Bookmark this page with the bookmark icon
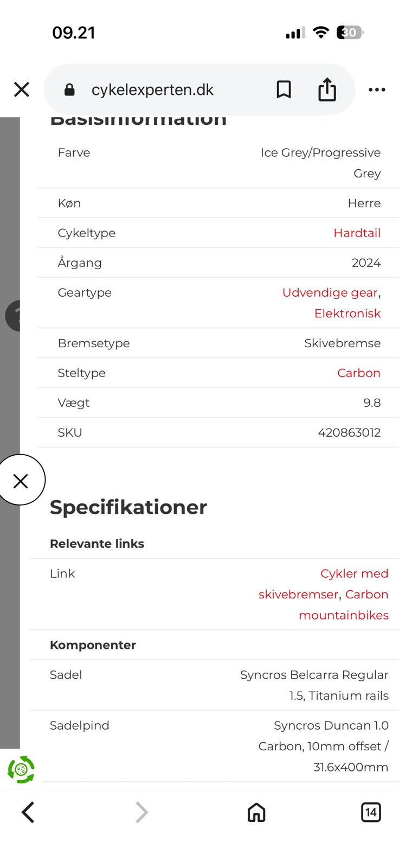This screenshot has width=399, height=868. click(284, 90)
